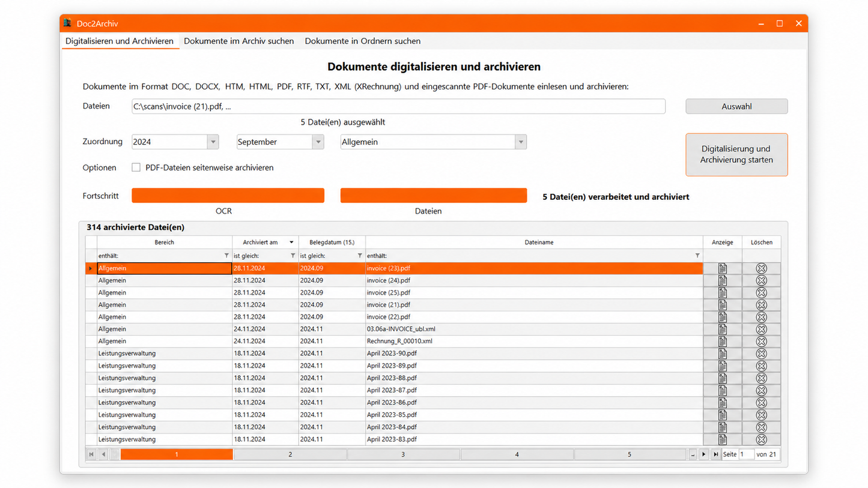Toggle sort arrow on Archiviert am header
Viewport: 868px width, 488px height.
291,242
